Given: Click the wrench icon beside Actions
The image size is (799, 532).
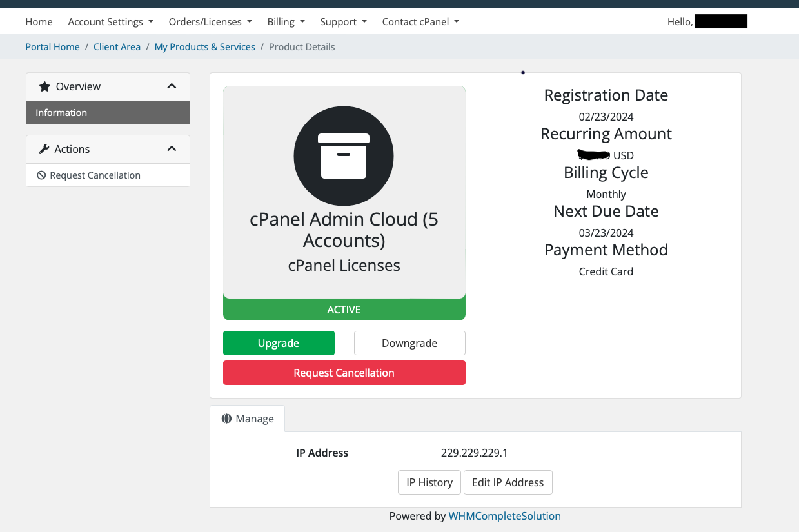Looking at the screenshot, I should pos(44,149).
